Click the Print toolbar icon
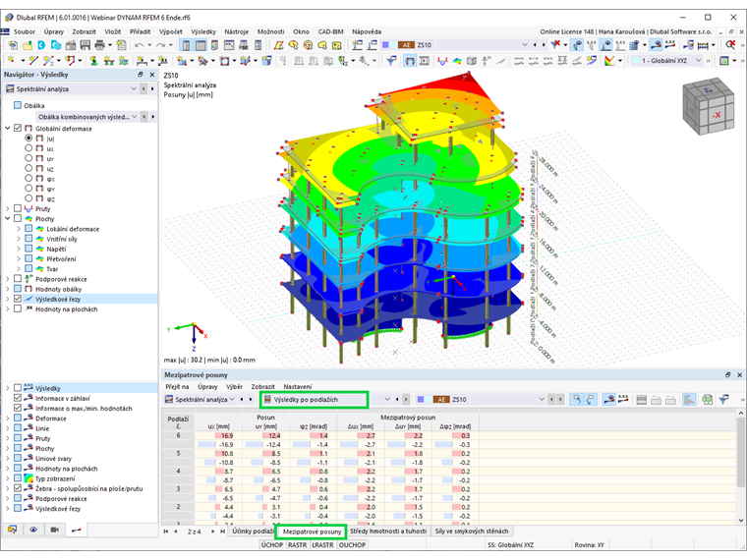 pyautogui.click(x=99, y=45)
